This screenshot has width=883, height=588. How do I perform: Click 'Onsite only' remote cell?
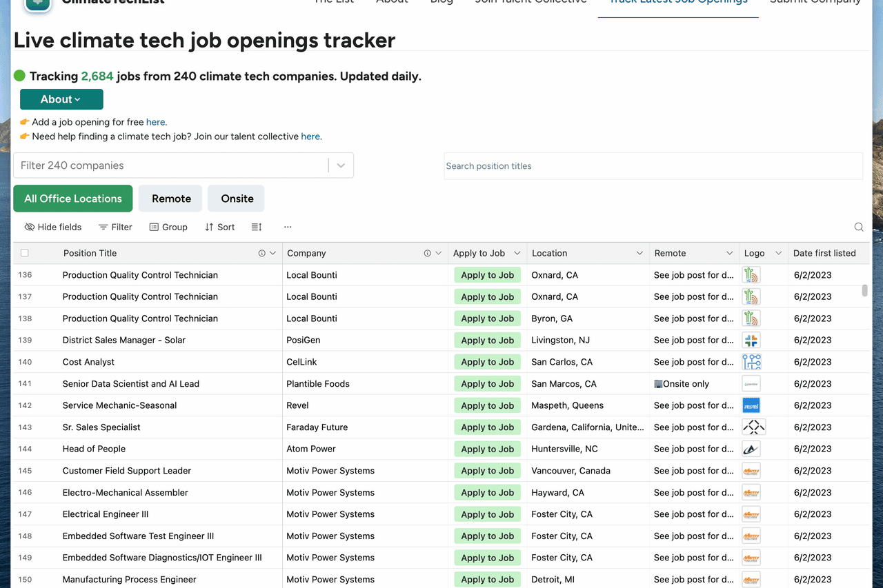694,384
